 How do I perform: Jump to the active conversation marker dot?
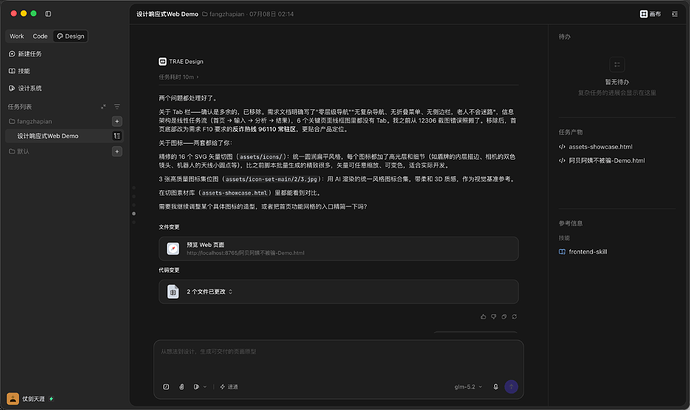(x=134, y=214)
